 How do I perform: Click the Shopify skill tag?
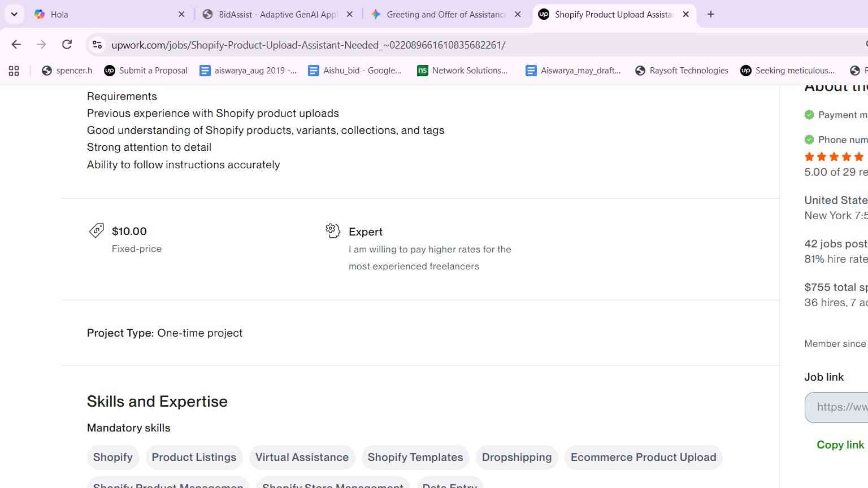pyautogui.click(x=113, y=457)
